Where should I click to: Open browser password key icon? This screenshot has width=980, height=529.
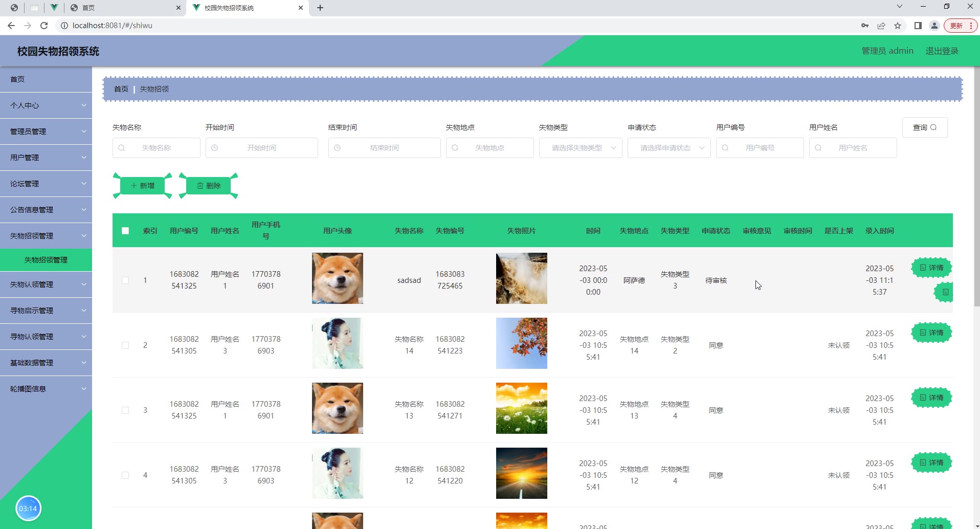pos(865,26)
